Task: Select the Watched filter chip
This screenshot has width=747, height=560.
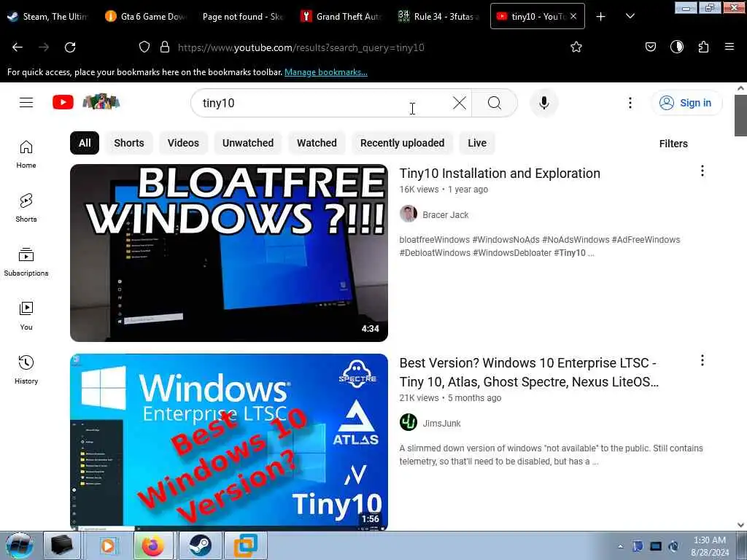Action: [317, 143]
